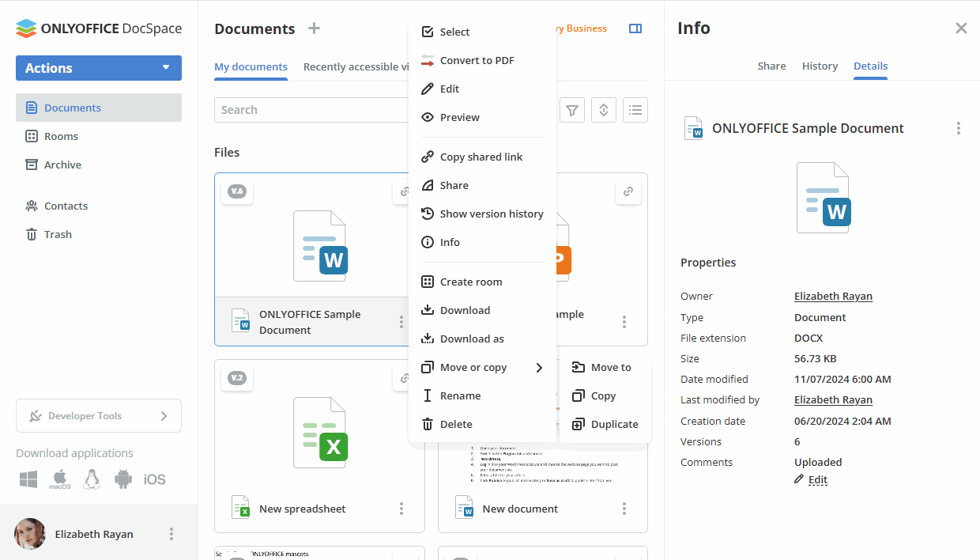
Task: Click the 56.73 KB size value
Action: pyautogui.click(x=815, y=358)
